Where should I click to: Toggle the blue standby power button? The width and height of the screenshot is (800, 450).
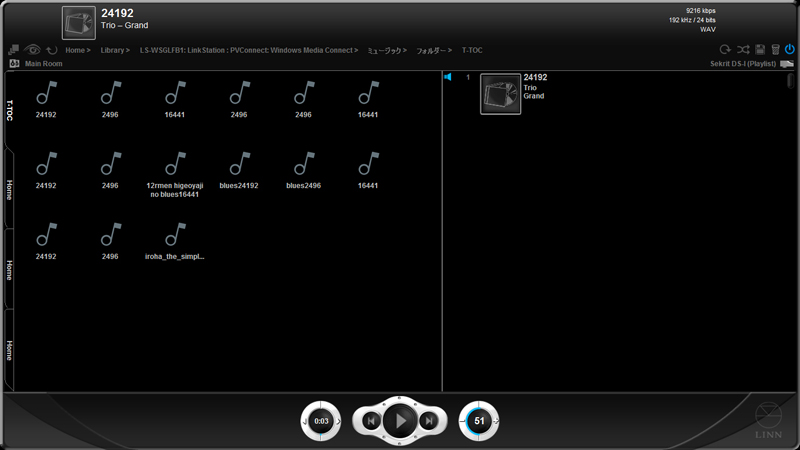[x=790, y=49]
